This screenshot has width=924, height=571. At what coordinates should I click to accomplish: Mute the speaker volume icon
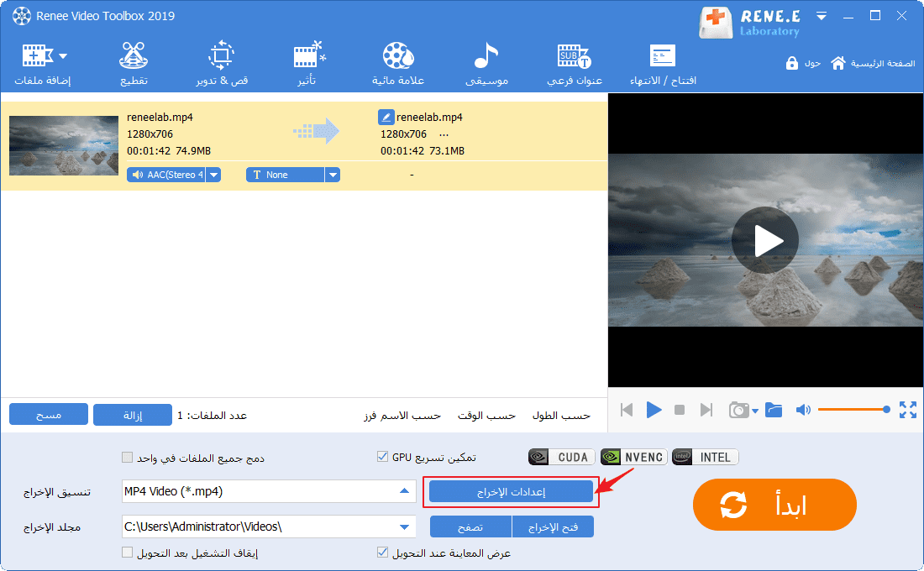point(803,410)
